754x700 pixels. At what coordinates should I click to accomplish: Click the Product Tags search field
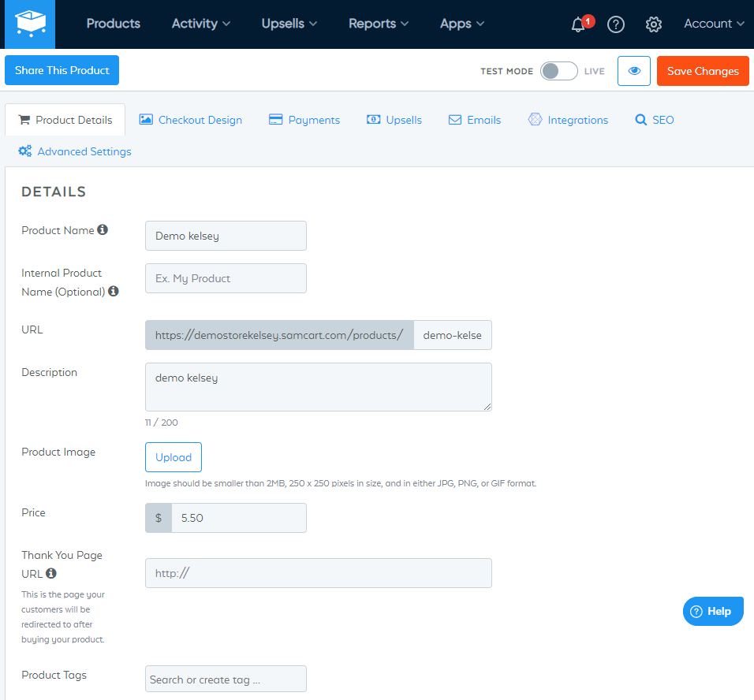point(226,679)
